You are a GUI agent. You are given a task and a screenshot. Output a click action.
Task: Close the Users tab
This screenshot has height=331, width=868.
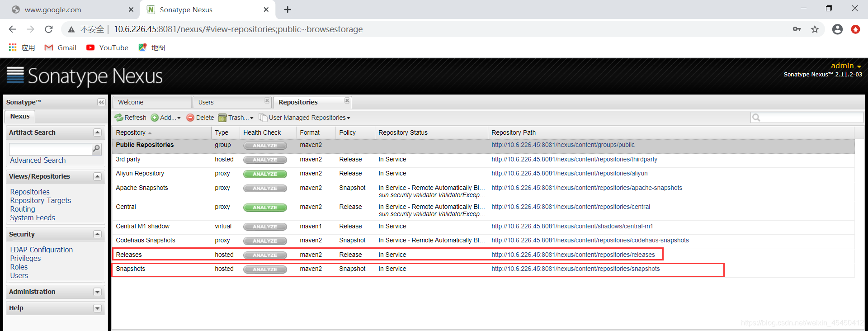(267, 100)
